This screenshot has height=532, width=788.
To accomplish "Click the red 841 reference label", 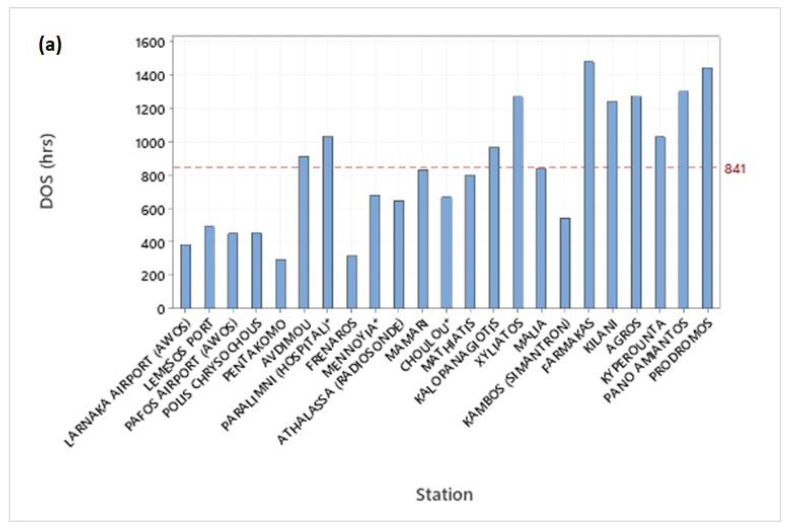I will pos(735,169).
